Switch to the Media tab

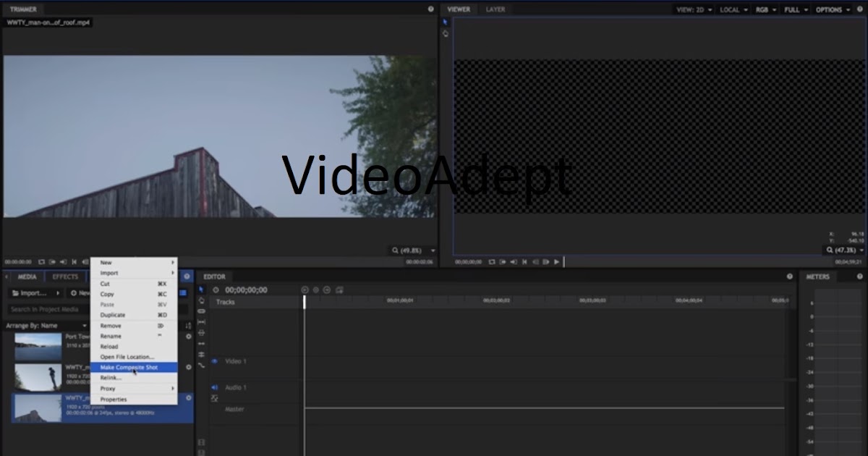click(x=27, y=276)
